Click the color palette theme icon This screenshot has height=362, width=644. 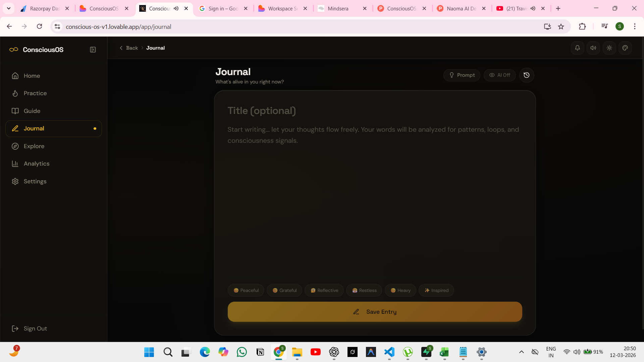[x=625, y=48]
